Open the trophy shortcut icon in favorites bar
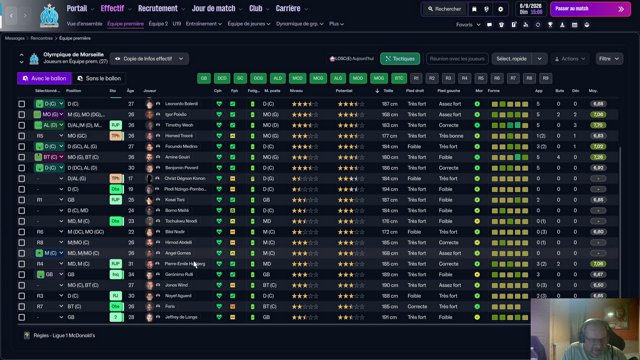640x360 pixels. click(550, 25)
